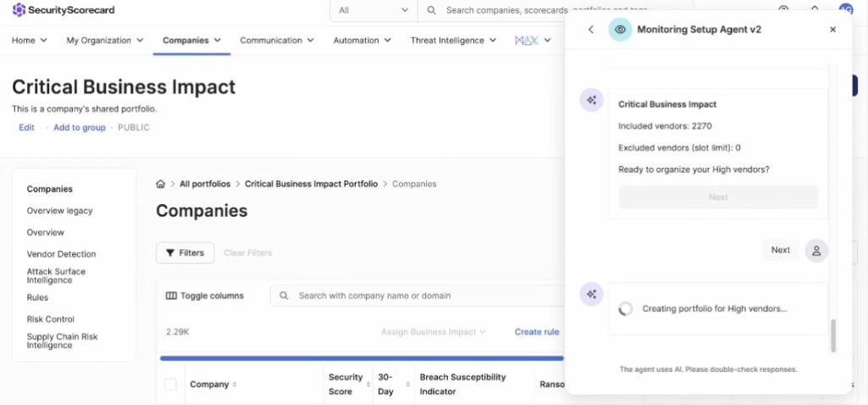Select Companies in left sidebar
The image size is (868, 405).
pyautogui.click(x=50, y=189)
